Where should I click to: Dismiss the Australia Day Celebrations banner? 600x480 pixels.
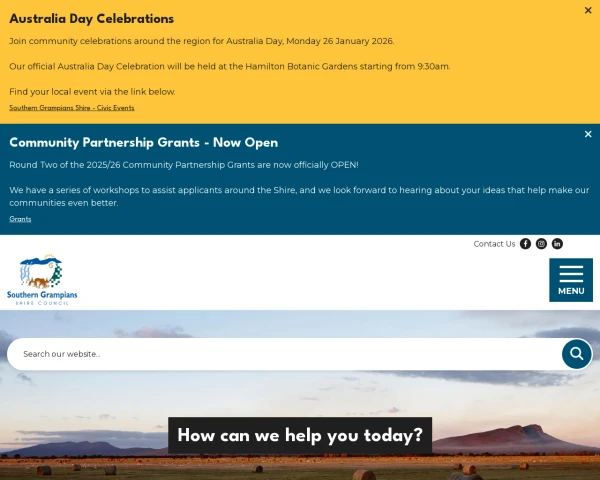click(x=588, y=10)
